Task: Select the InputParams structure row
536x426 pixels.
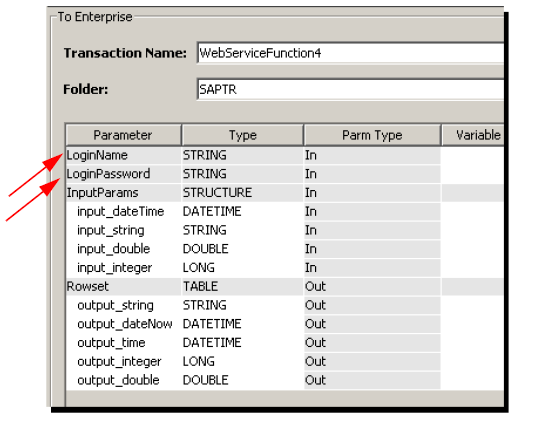Action: click(x=285, y=193)
